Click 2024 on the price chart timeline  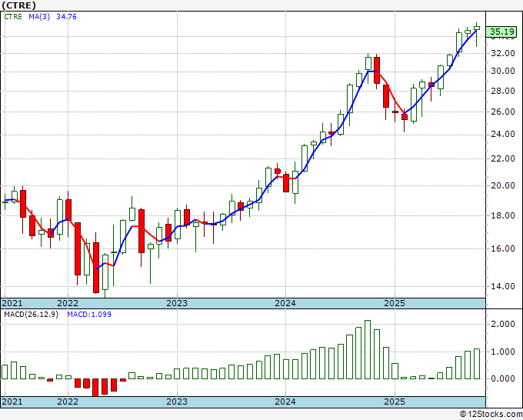285,303
